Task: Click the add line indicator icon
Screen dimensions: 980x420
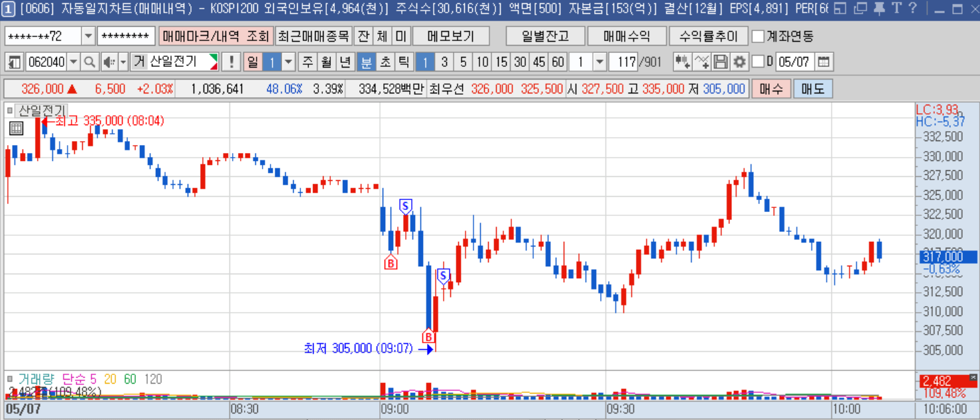Action: (702, 62)
